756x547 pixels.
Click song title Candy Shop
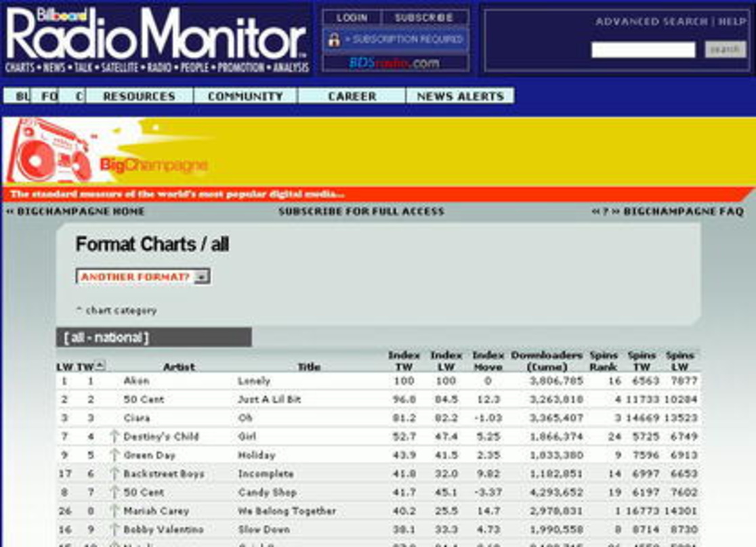(x=267, y=492)
